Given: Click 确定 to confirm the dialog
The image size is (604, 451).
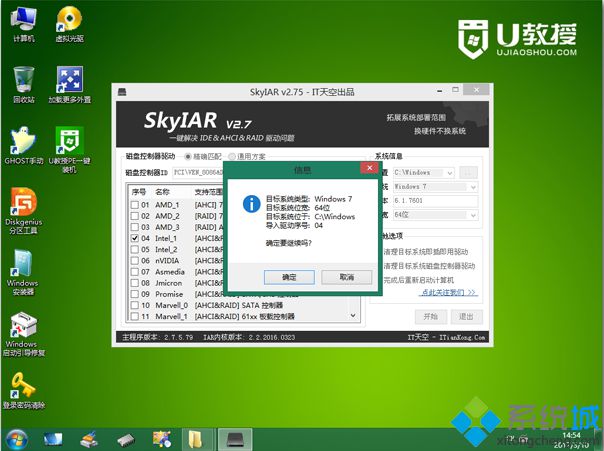Looking at the screenshot, I should pyautogui.click(x=289, y=277).
